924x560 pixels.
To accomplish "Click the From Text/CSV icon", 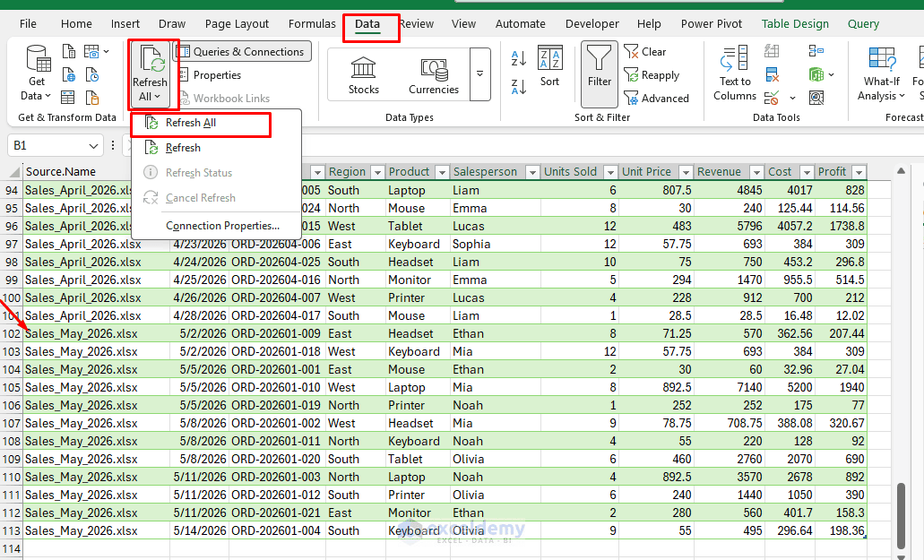I will pyautogui.click(x=69, y=52).
